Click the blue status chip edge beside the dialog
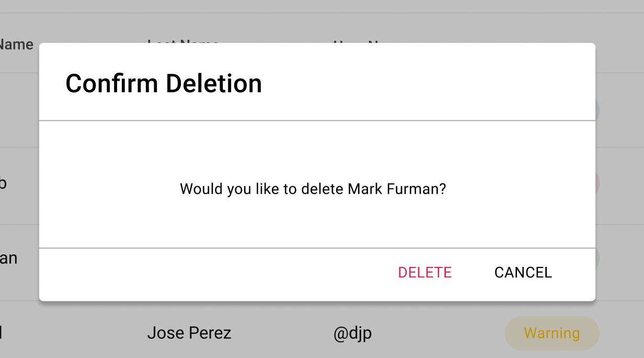The height and width of the screenshot is (358, 644). (597, 110)
